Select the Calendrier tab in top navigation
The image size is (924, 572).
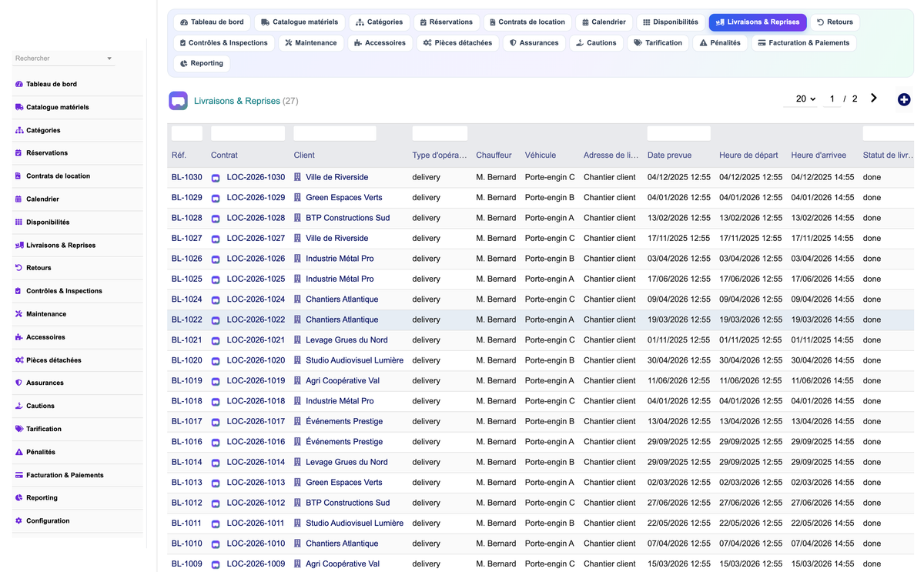coord(604,22)
